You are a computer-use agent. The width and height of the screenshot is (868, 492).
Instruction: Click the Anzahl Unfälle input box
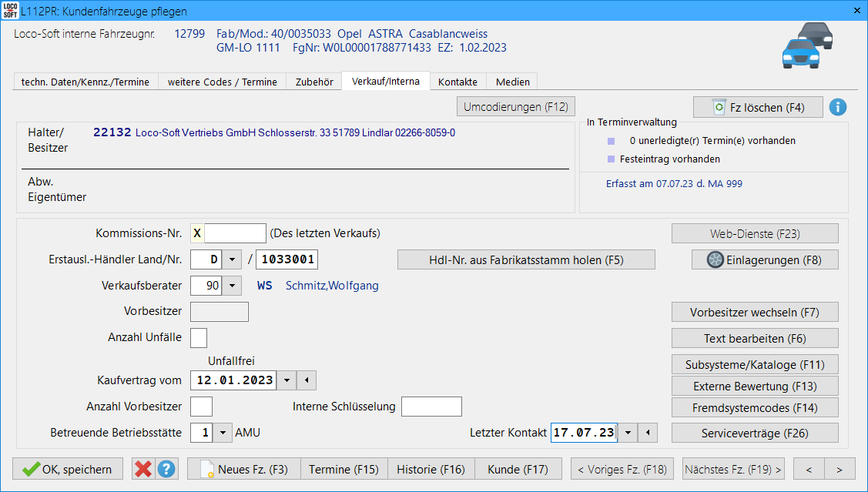tap(199, 338)
